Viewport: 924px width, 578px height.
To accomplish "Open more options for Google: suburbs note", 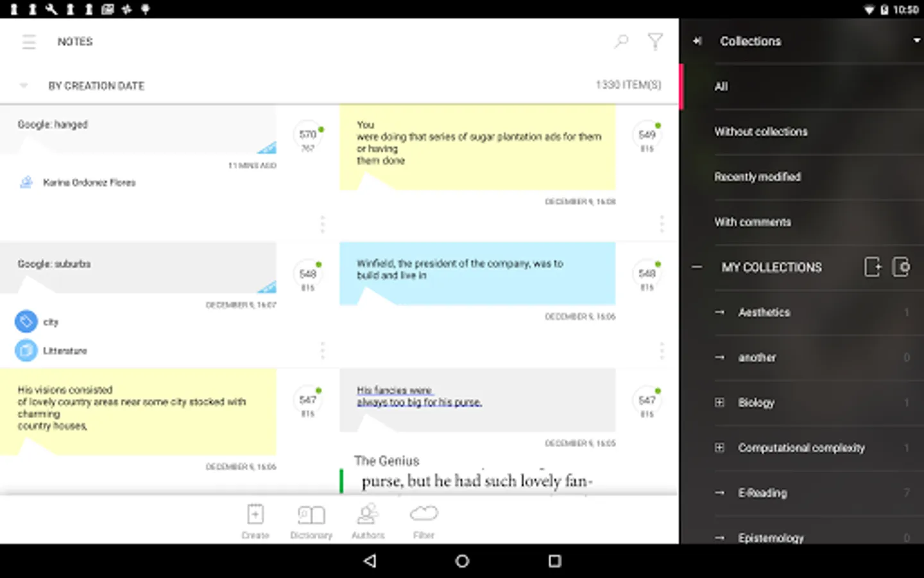I will (322, 351).
